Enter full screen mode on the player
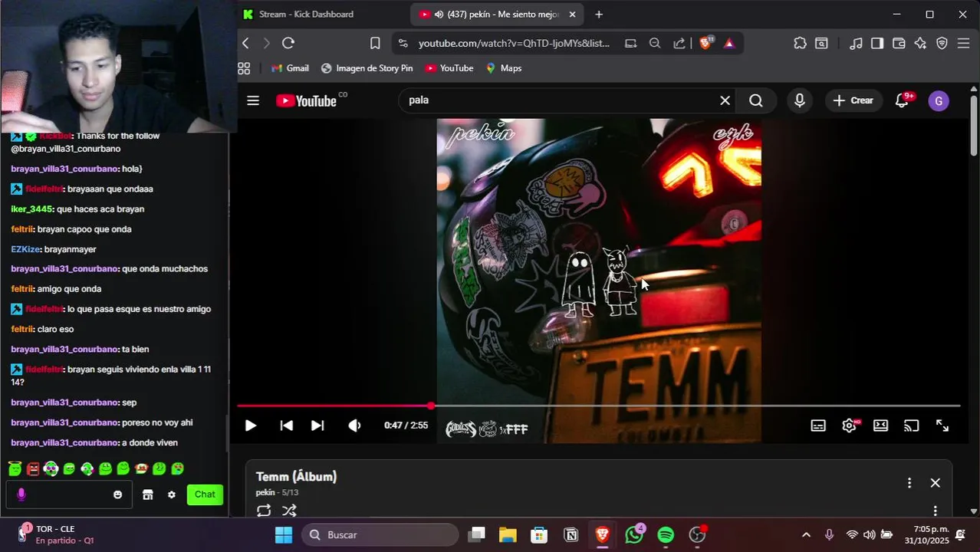 (x=942, y=426)
